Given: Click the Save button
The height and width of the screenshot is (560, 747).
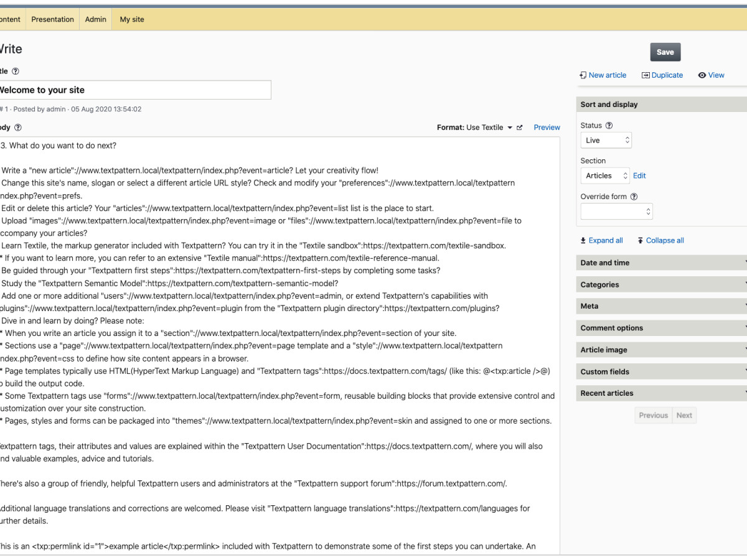Looking at the screenshot, I should 665,52.
